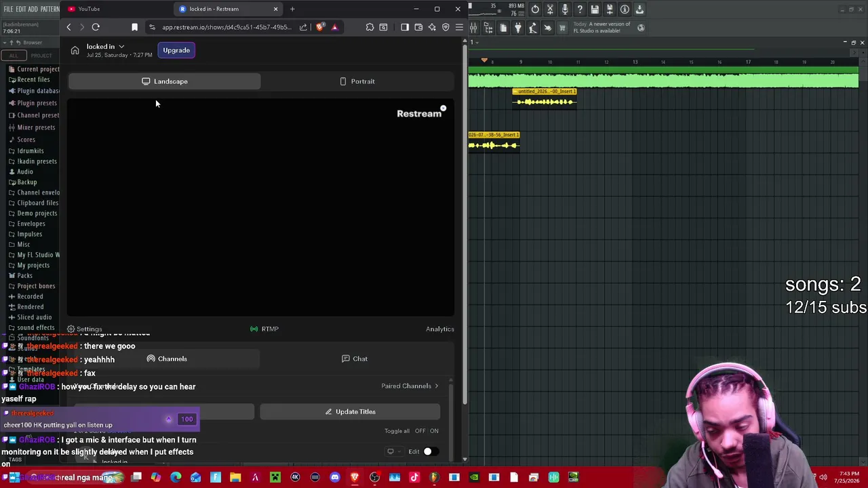Expand the Plugin presets folder
Viewport: 868px width, 488px height.
(x=33, y=103)
